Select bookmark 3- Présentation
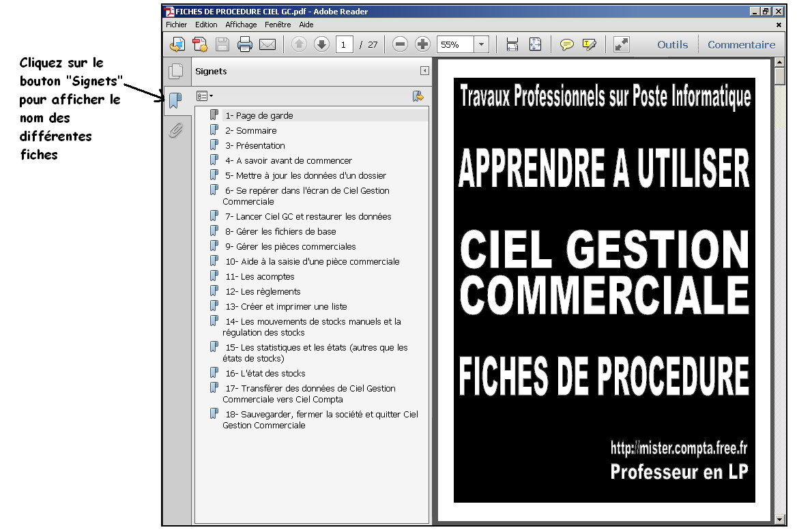This screenshot has width=812, height=532. pos(255,145)
